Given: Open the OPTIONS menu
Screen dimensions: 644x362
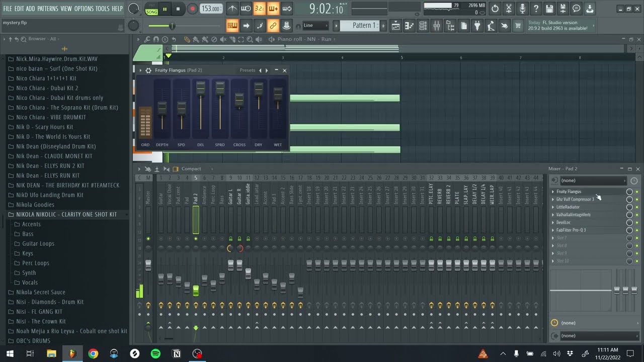Looking at the screenshot, I should click(84, 9).
